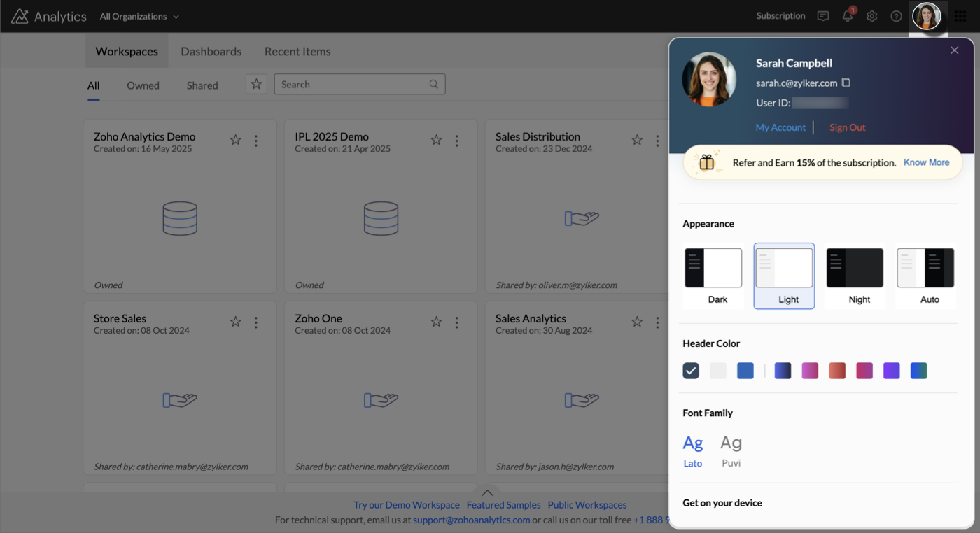Click the Sign Out link

click(847, 127)
